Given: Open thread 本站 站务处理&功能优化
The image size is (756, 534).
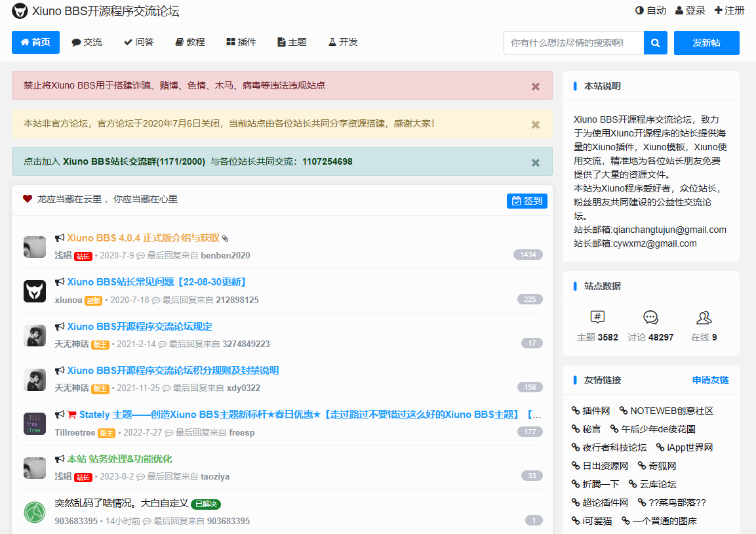Looking at the screenshot, I should [x=119, y=459].
